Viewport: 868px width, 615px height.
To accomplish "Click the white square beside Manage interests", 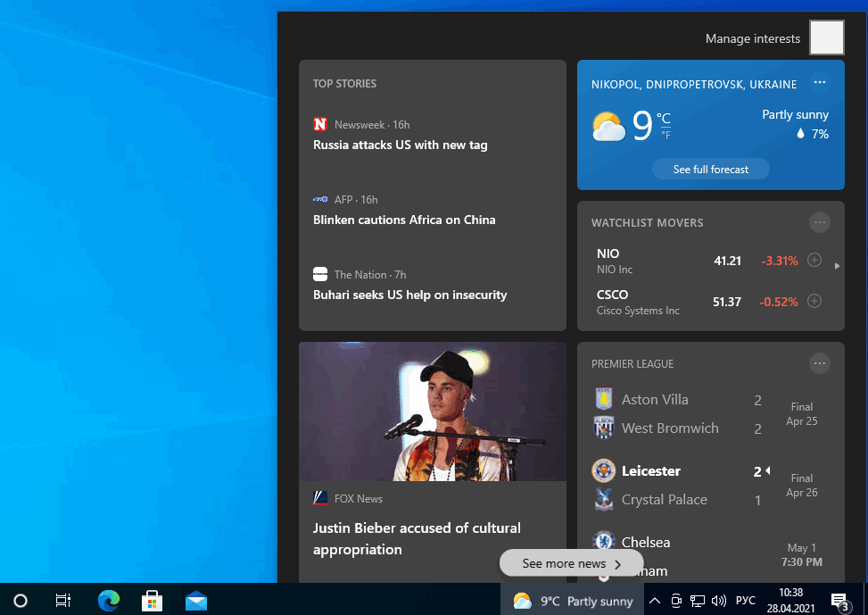I will point(826,37).
